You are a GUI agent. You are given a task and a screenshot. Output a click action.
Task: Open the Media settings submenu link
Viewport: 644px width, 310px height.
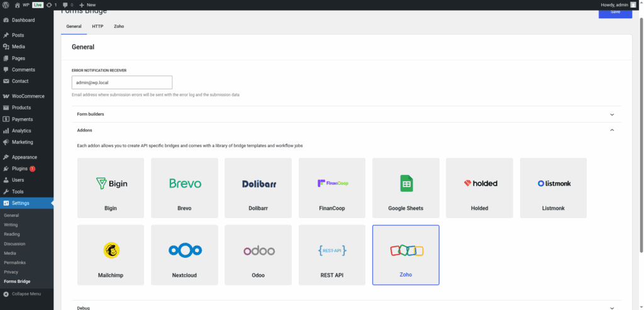point(10,253)
